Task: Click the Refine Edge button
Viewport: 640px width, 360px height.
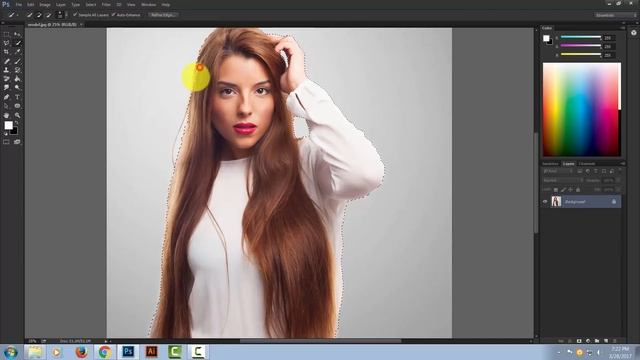Action: [162, 15]
